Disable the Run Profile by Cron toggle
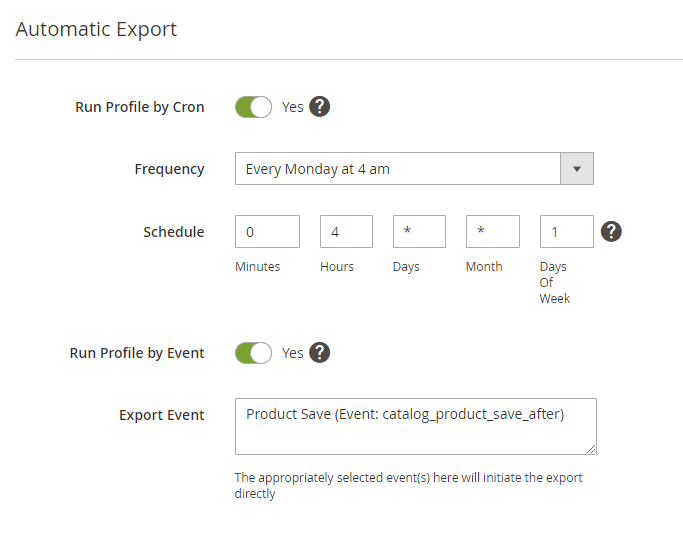Screen dimensions: 683x551 pyautogui.click(x=253, y=107)
